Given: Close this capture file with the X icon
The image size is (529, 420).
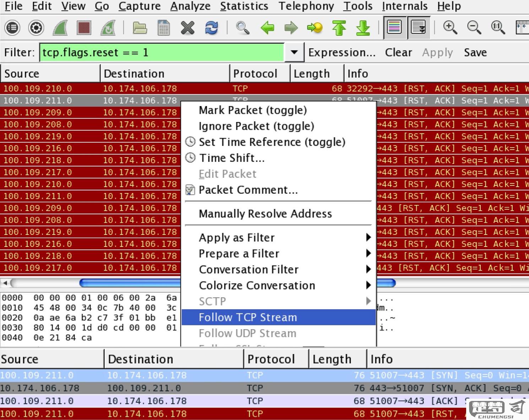Looking at the screenshot, I should [x=187, y=28].
